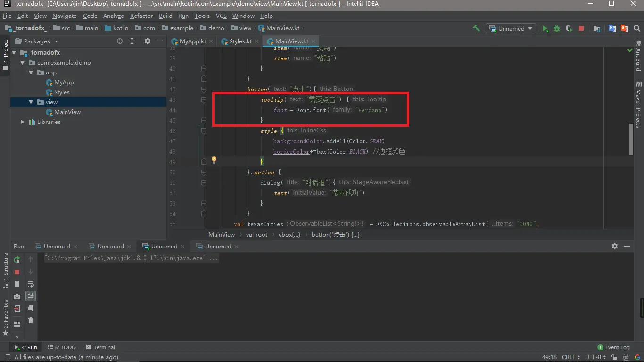
Task: Open the Terminal tool window
Action: click(100, 347)
